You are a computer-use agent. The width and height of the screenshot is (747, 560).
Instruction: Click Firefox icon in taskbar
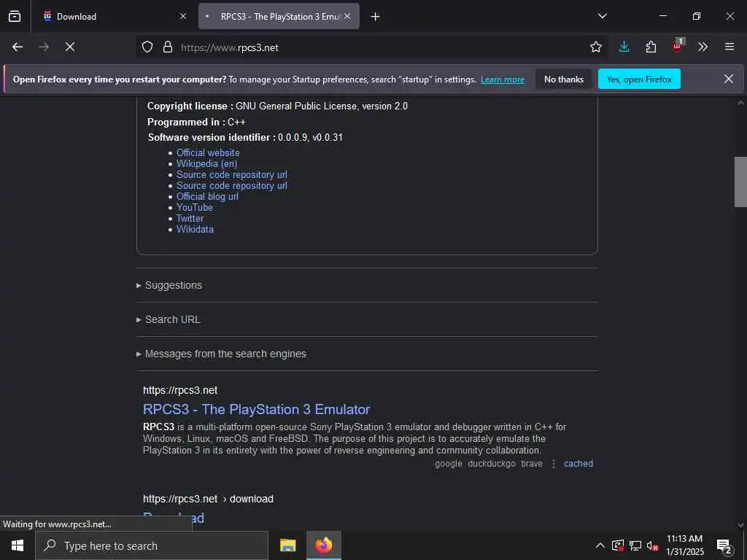(323, 545)
